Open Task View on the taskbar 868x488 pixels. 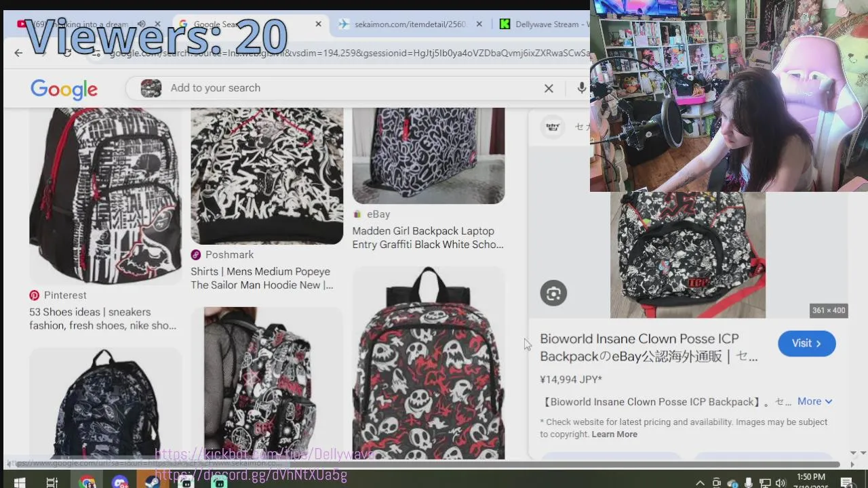pyautogui.click(x=52, y=483)
